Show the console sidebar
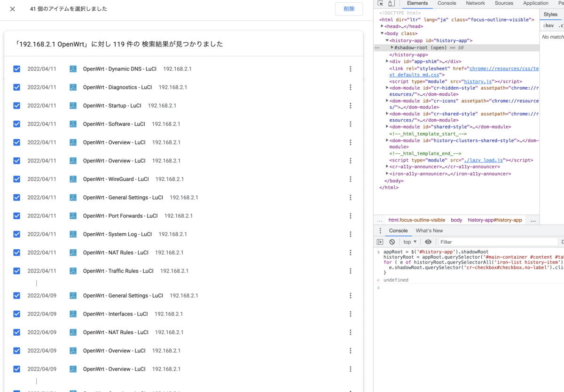 (x=380, y=242)
